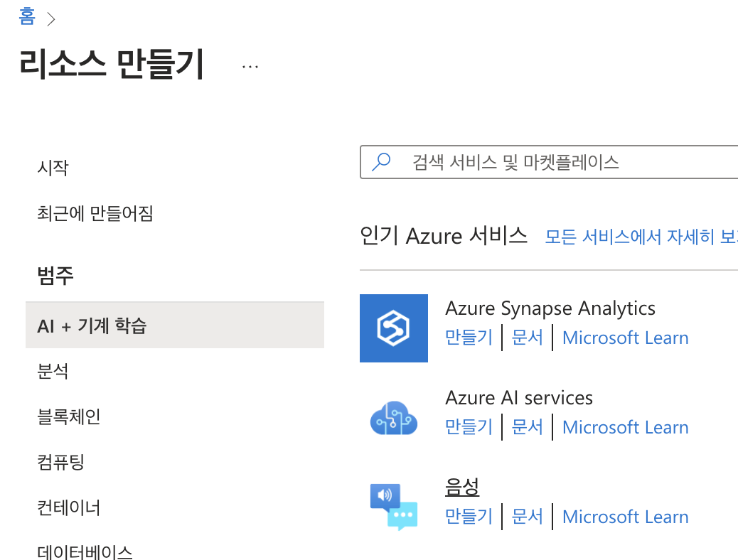The width and height of the screenshot is (738, 560).
Task: Click the Azure AI services cloud icon
Action: 393,418
